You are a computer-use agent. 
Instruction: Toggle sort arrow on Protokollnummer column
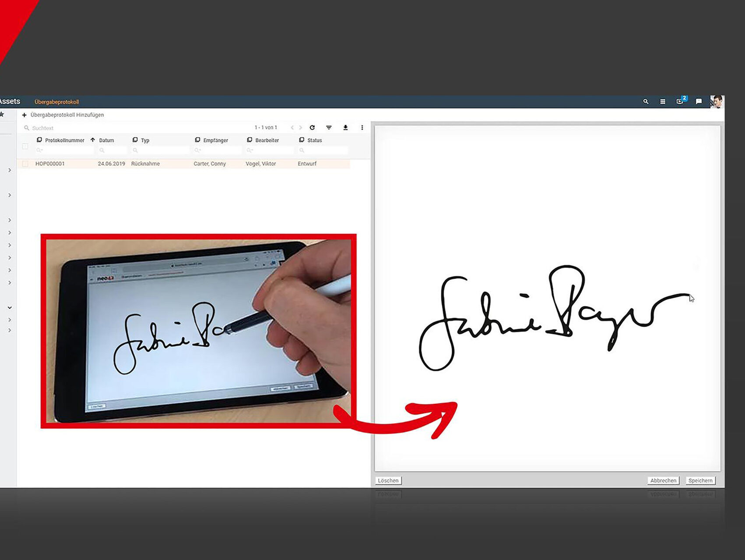(92, 140)
